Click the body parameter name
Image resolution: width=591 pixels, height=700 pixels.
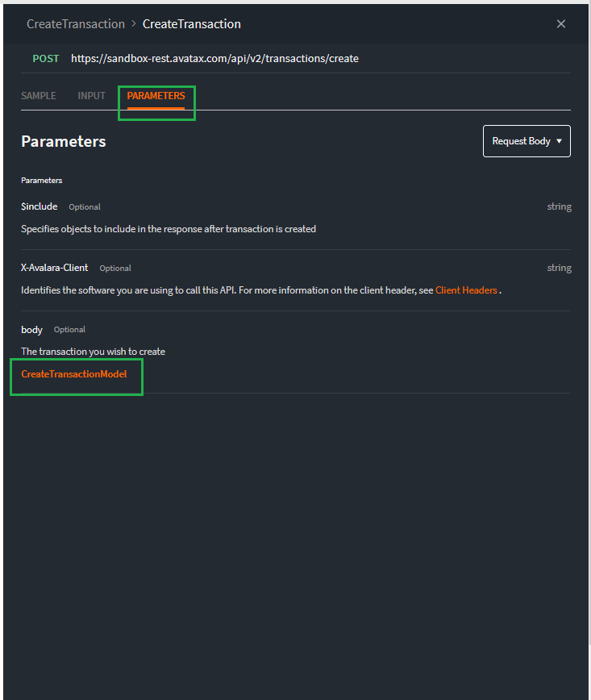click(x=31, y=330)
